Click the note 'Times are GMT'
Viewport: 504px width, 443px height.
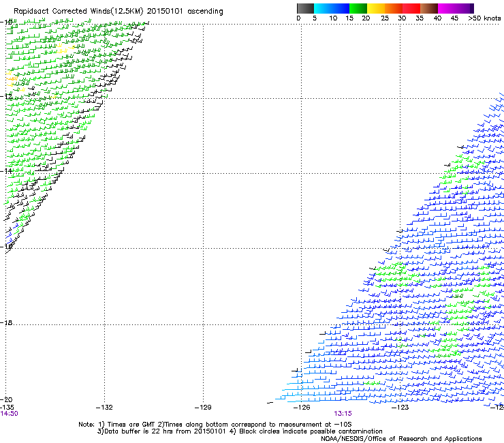coord(131,425)
